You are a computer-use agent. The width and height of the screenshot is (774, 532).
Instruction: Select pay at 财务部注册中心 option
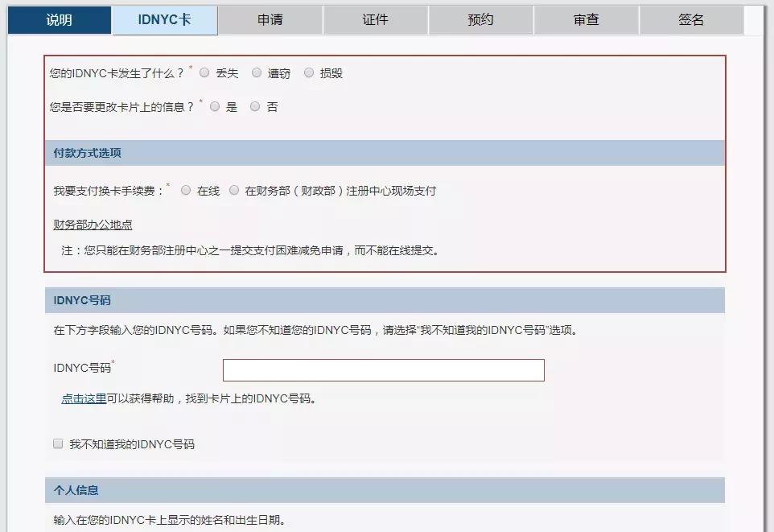coord(234,190)
